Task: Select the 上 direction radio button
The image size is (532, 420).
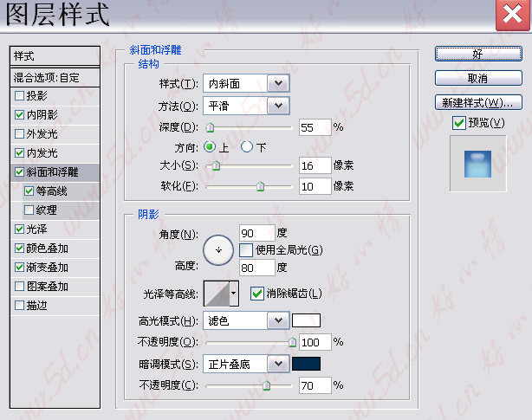Action: point(210,146)
